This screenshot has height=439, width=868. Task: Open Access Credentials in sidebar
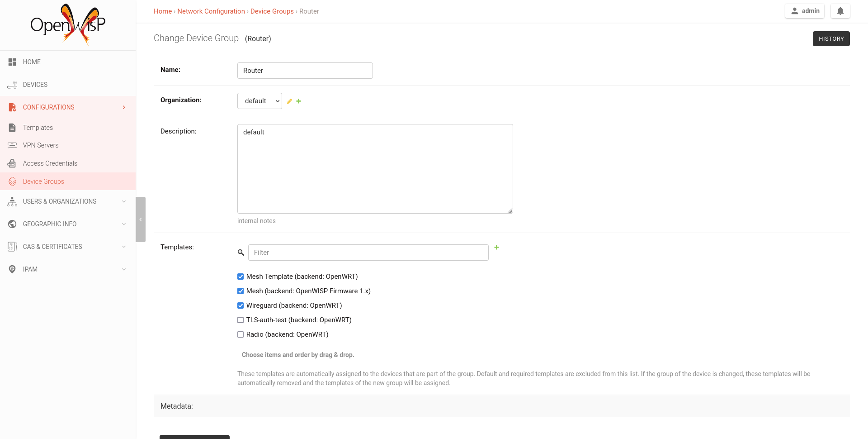pos(68,163)
